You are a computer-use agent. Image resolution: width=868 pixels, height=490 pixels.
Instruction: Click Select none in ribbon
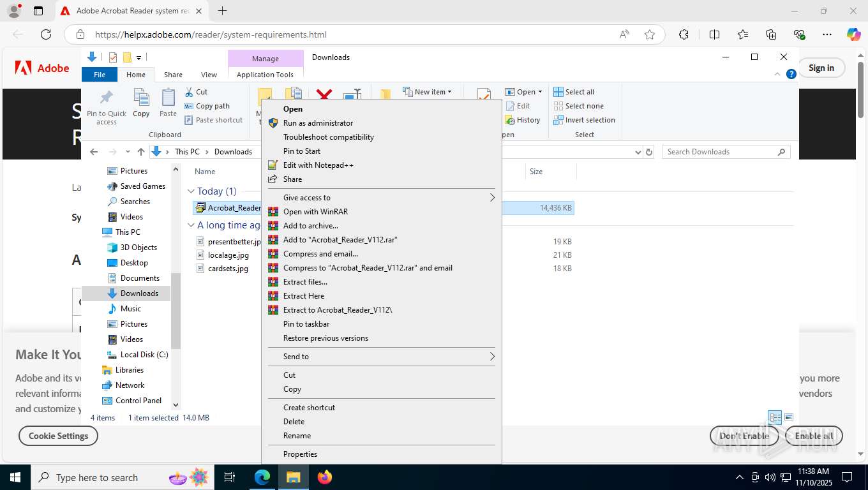tap(578, 106)
